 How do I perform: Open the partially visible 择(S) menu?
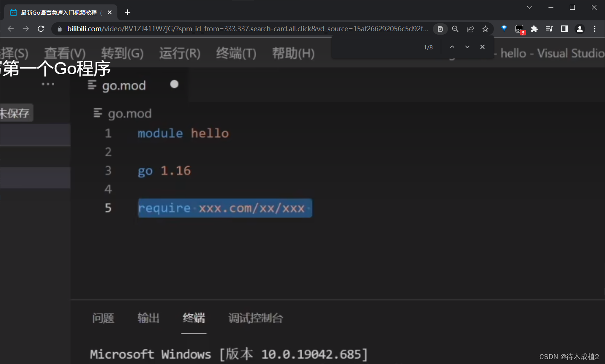[x=14, y=53]
